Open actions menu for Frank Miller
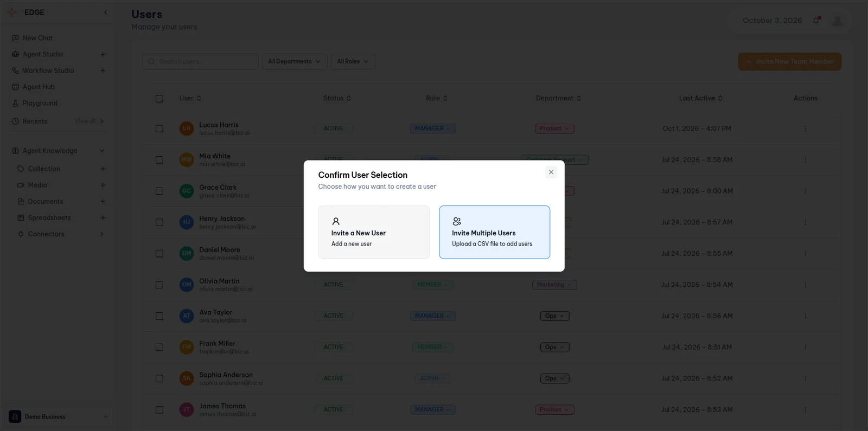 coord(805,347)
